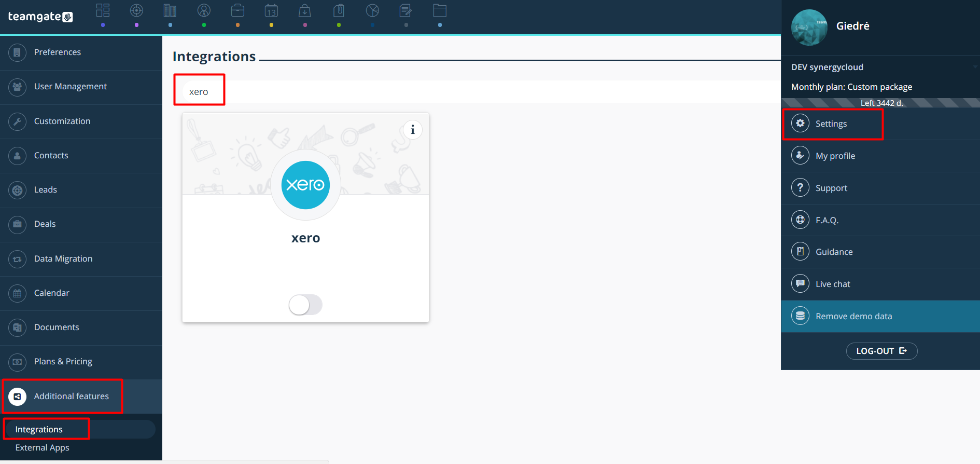The width and height of the screenshot is (980, 464).
Task: Open the pie chart Insights icon
Action: click(x=372, y=10)
